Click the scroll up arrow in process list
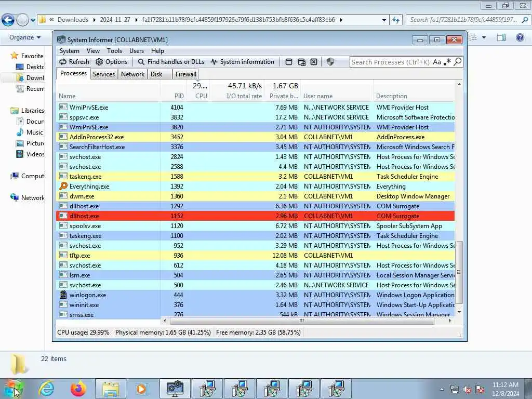The width and height of the screenshot is (532, 399). click(459, 84)
